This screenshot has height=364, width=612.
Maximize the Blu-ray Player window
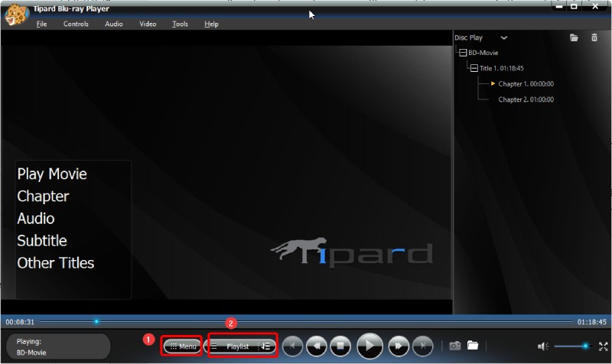(575, 6)
